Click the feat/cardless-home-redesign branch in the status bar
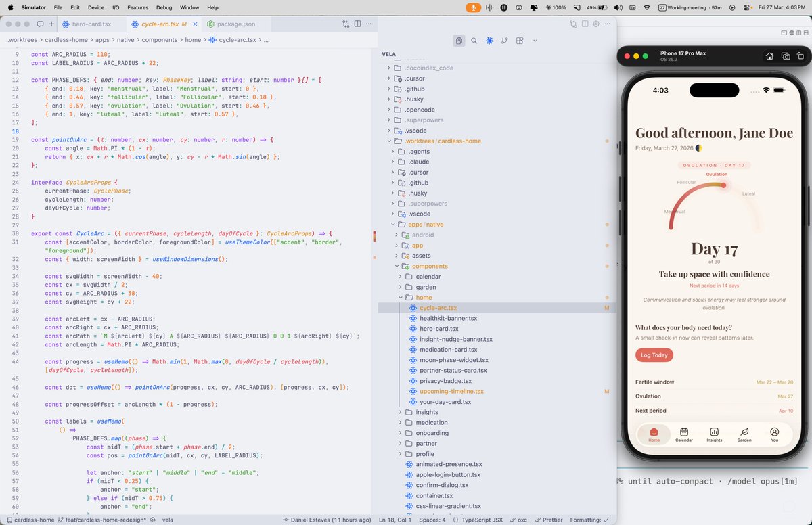812x525 pixels. pyautogui.click(x=102, y=520)
